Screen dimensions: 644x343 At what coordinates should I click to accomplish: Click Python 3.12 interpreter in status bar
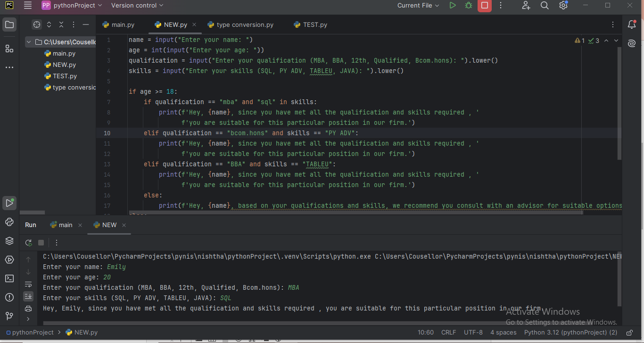click(x=571, y=332)
